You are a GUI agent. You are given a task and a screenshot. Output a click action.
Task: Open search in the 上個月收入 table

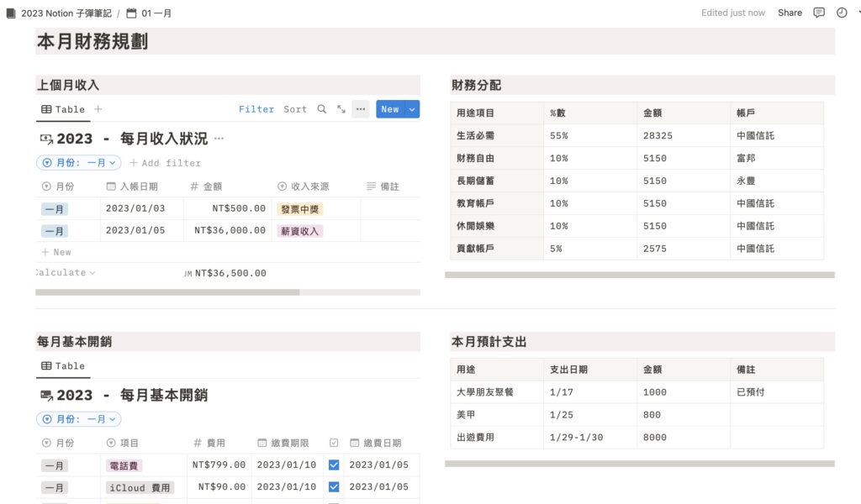pyautogui.click(x=322, y=109)
